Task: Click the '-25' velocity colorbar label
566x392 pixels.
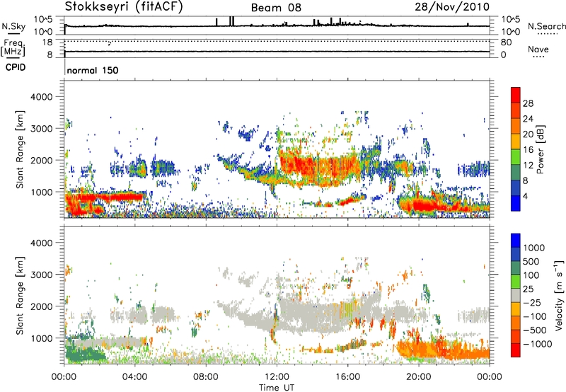Action: pos(532,302)
